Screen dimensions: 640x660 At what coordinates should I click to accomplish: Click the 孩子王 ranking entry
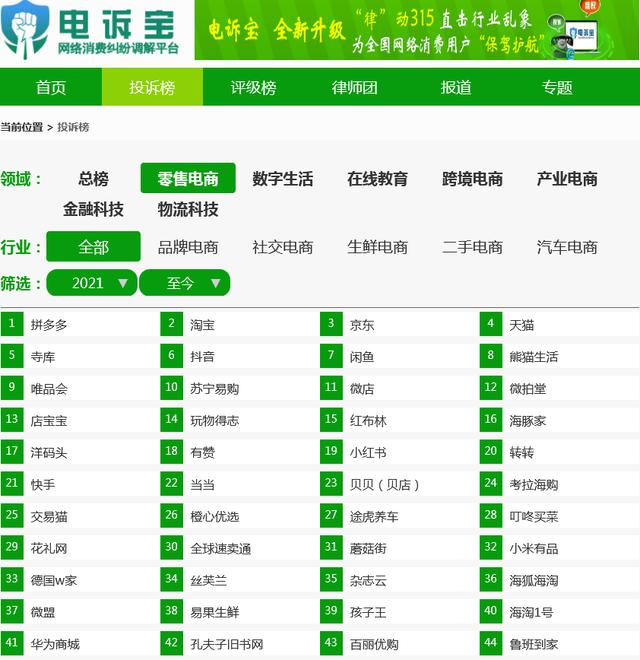coord(368,612)
